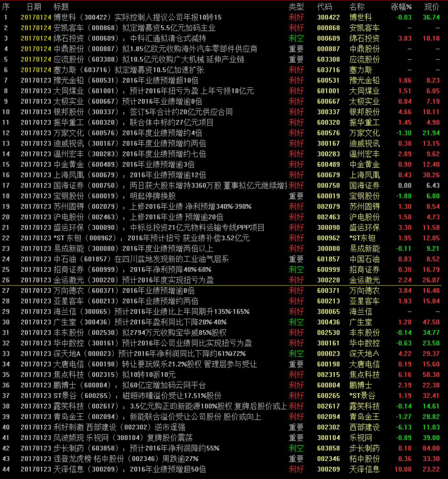Sort by the 涨幅% column header
This screenshot has height=479, width=448.
pyautogui.click(x=401, y=7)
